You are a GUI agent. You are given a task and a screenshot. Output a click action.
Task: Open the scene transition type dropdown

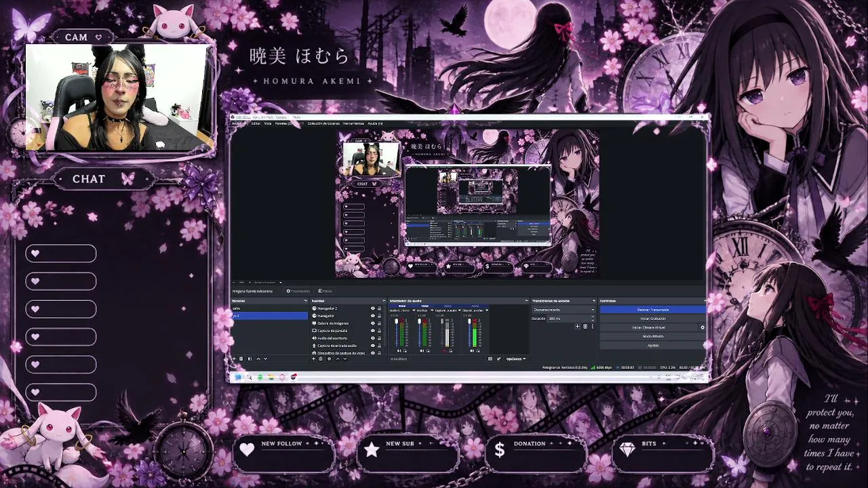(564, 310)
